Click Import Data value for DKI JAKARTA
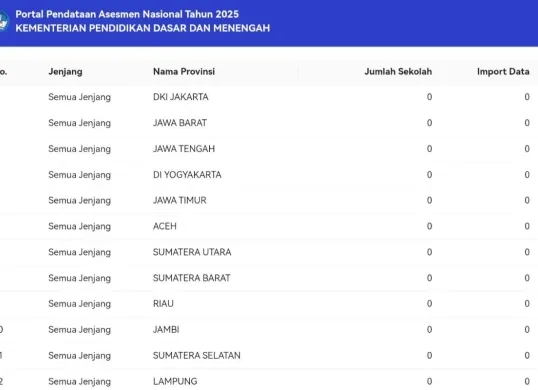This screenshot has height=390, width=538. coord(527,97)
